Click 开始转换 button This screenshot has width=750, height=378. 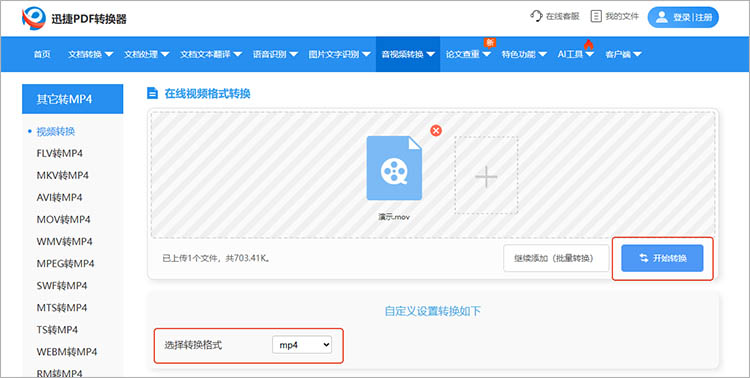(x=662, y=258)
